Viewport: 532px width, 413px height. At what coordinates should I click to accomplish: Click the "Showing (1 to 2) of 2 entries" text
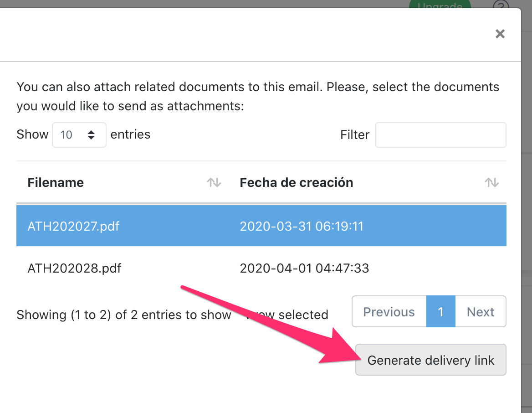point(123,315)
